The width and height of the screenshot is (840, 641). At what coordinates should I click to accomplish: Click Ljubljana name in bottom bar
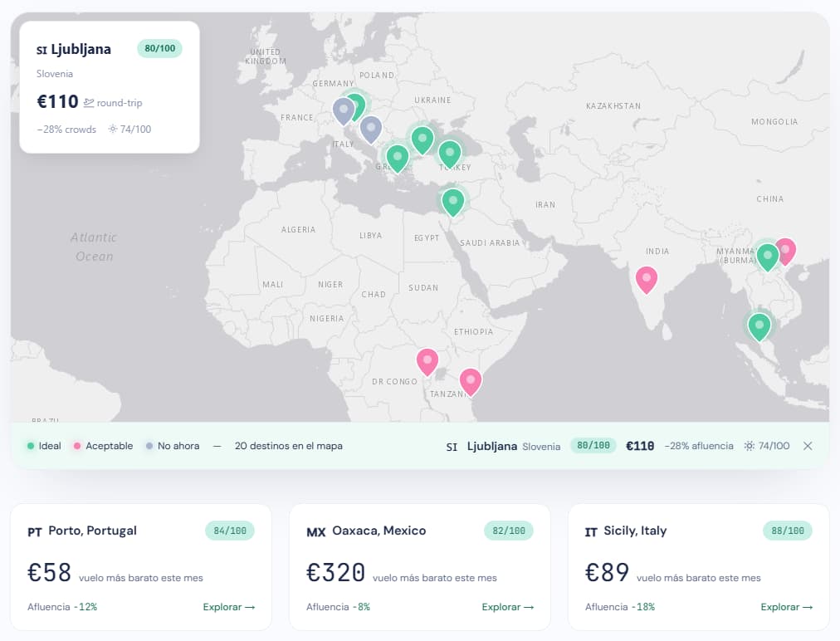[491, 446]
